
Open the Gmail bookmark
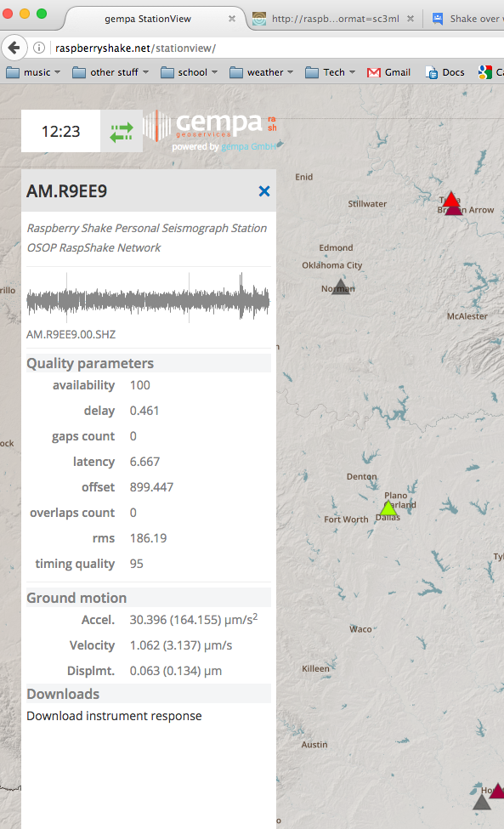coord(388,72)
